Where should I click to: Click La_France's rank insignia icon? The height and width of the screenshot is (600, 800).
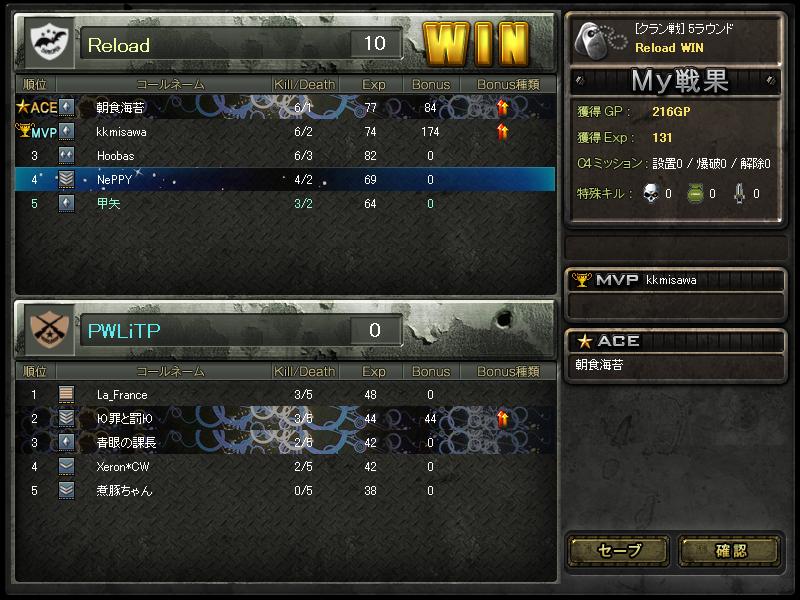click(66, 394)
